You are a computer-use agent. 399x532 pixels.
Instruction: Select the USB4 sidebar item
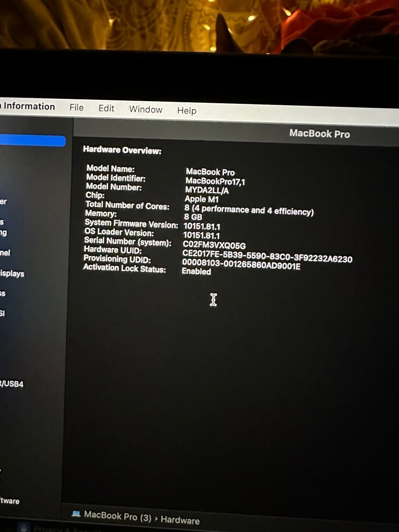coord(12,384)
